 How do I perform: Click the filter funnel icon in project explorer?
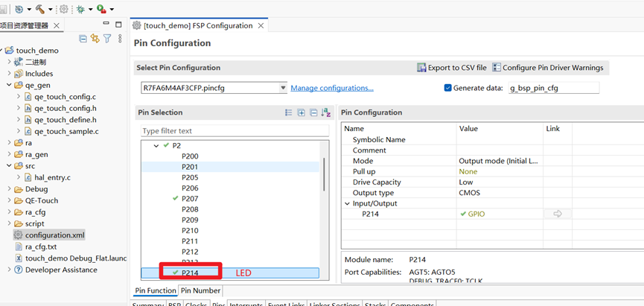107,39
